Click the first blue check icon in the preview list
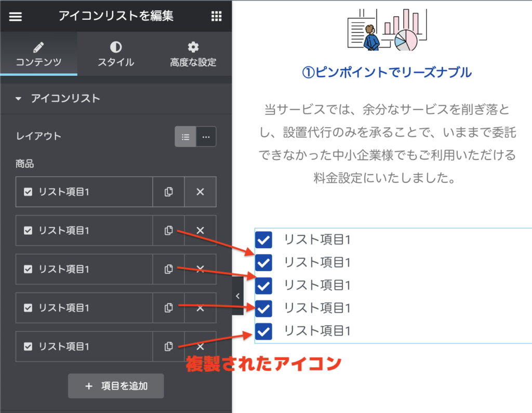 click(x=263, y=240)
